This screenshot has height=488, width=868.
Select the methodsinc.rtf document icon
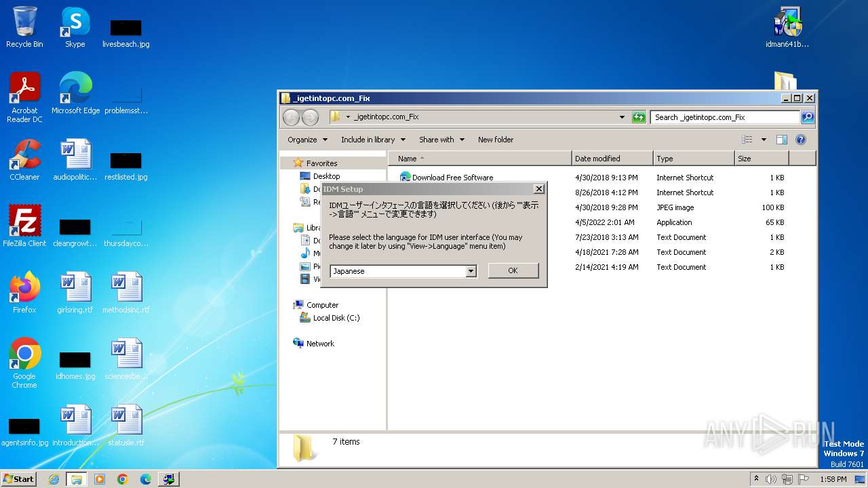[x=126, y=293]
